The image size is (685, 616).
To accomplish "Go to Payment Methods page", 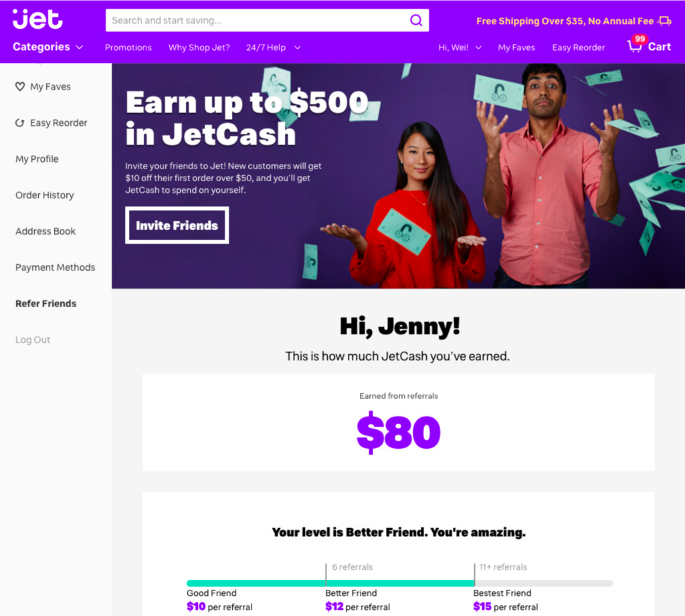I will [55, 268].
